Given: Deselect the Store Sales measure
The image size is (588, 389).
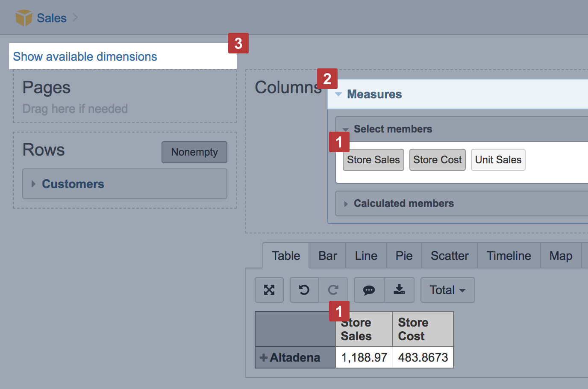Looking at the screenshot, I should [373, 160].
